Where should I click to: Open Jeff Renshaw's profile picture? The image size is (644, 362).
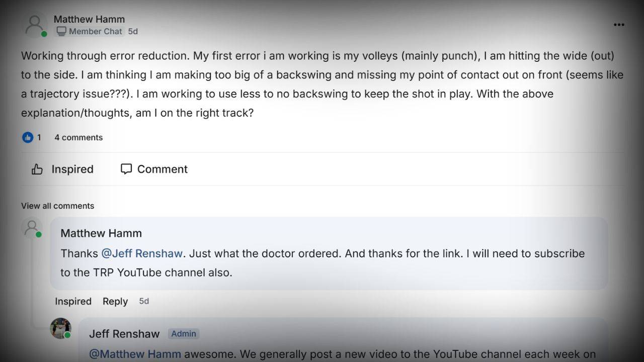pos(60,328)
